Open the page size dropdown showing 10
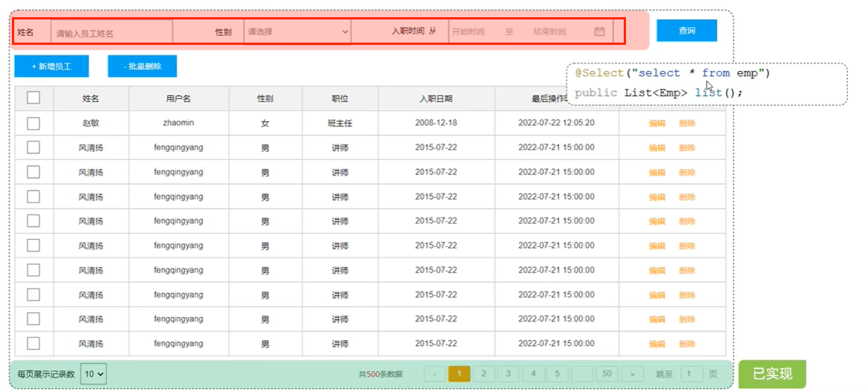 (93, 374)
